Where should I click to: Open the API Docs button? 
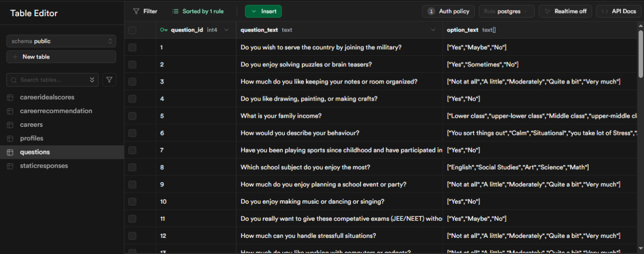click(618, 11)
